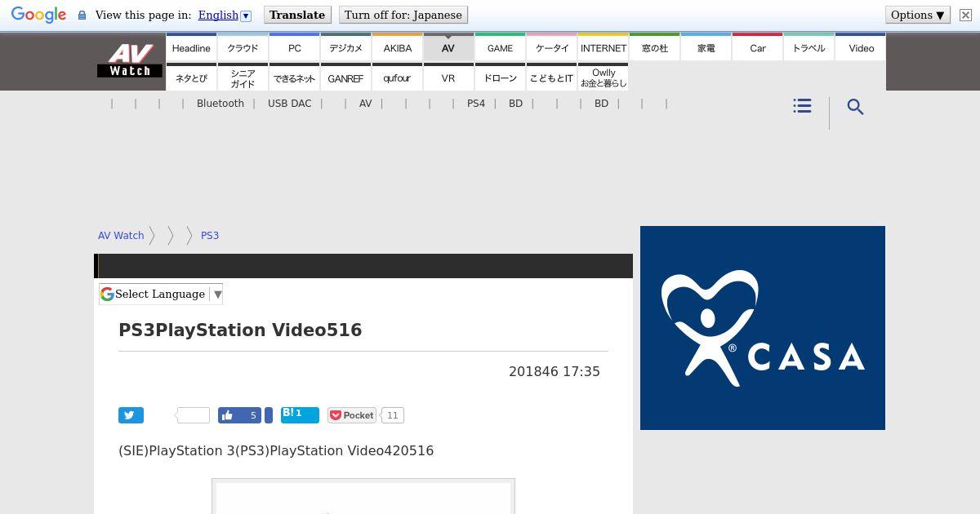Open the Owlly お金と暮らし tab
This screenshot has width=980, height=514.
click(604, 78)
